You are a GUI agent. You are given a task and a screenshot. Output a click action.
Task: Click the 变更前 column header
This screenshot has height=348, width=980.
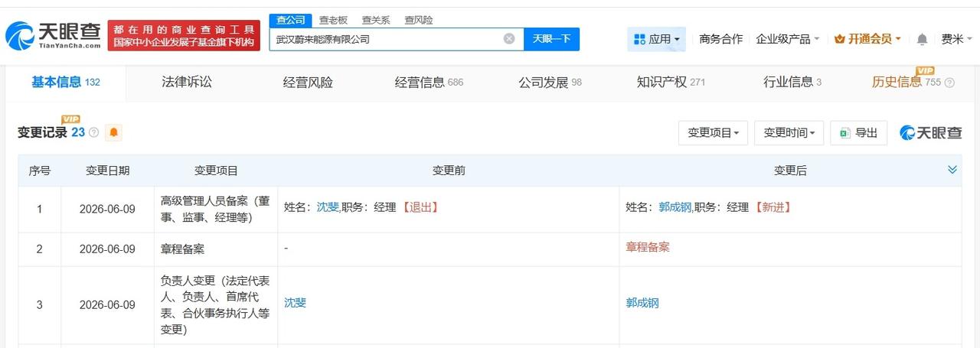click(449, 171)
